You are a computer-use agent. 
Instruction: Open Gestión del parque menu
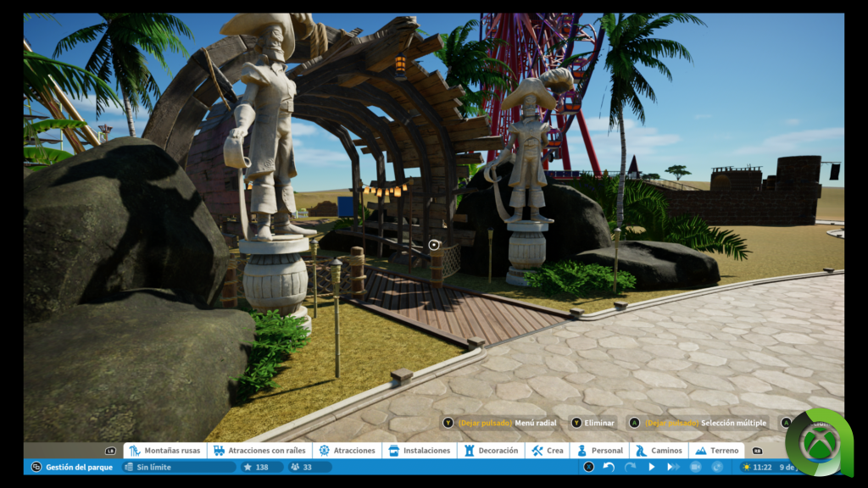72,467
